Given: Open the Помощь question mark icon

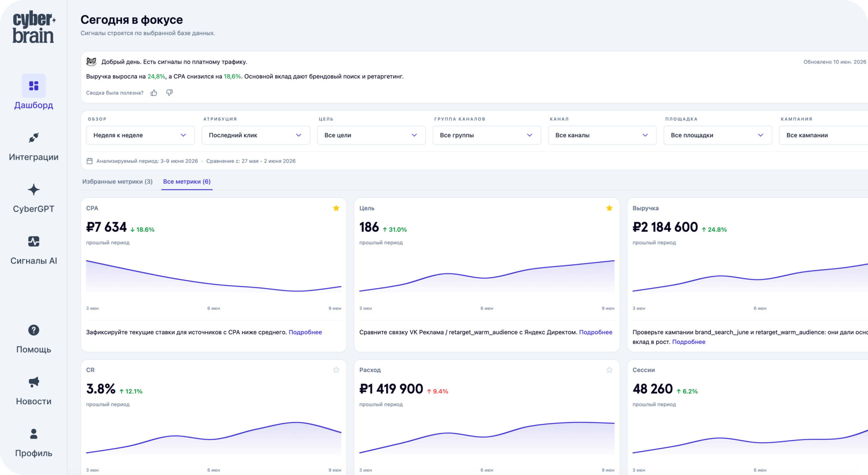Looking at the screenshot, I should 34,330.
